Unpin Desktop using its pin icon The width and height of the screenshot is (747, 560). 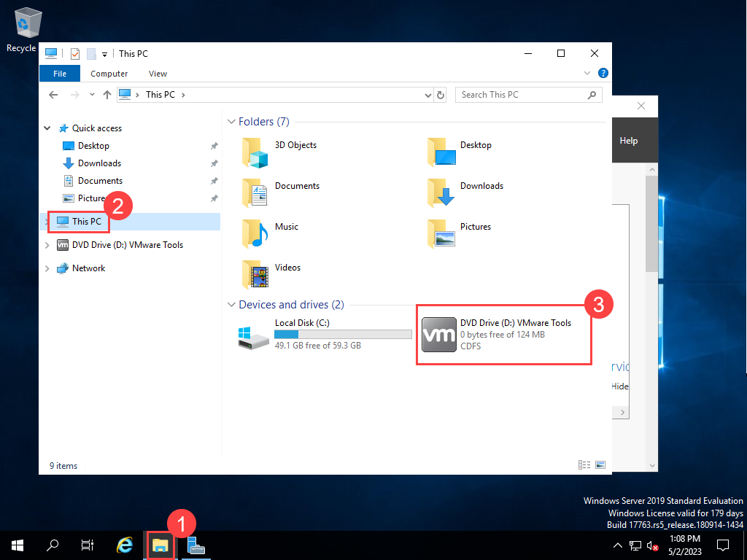[214, 146]
